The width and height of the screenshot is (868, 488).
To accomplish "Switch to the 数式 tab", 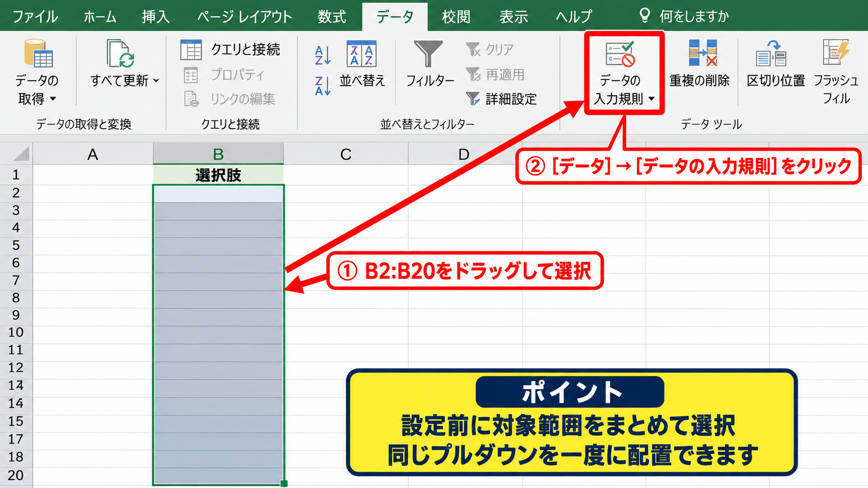I will [332, 17].
